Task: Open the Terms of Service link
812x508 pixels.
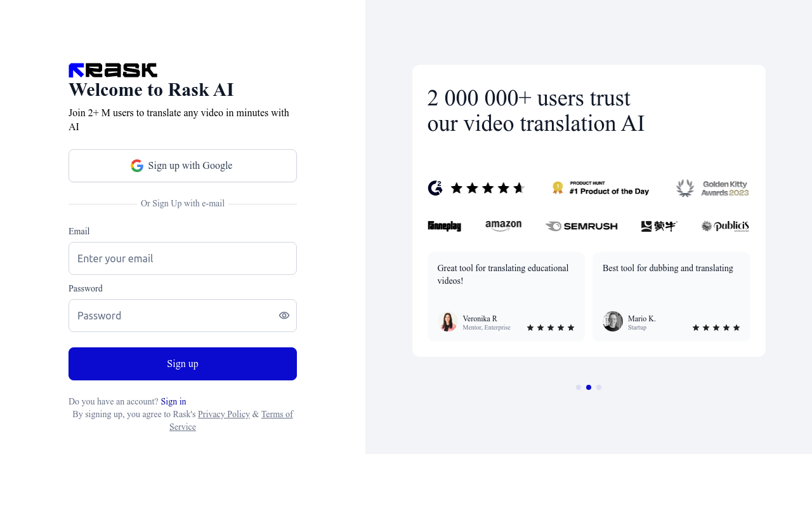Action: pyautogui.click(x=231, y=420)
